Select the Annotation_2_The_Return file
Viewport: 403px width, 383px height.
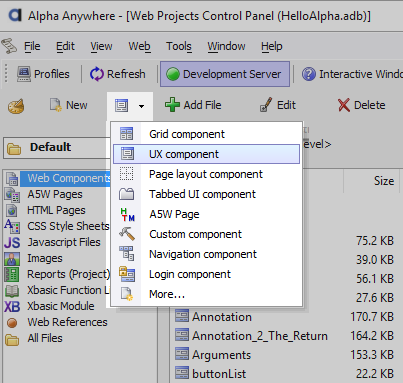[x=260, y=336]
